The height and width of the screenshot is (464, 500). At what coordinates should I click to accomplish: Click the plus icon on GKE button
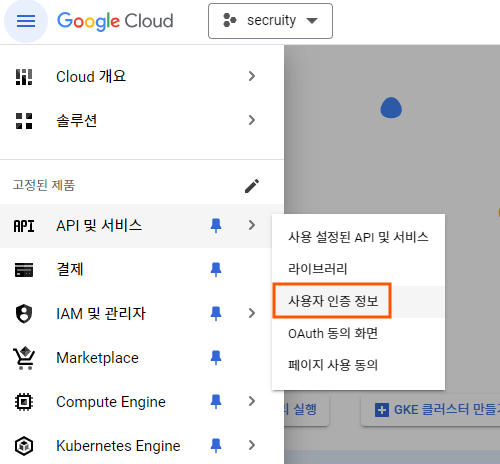[382, 410]
